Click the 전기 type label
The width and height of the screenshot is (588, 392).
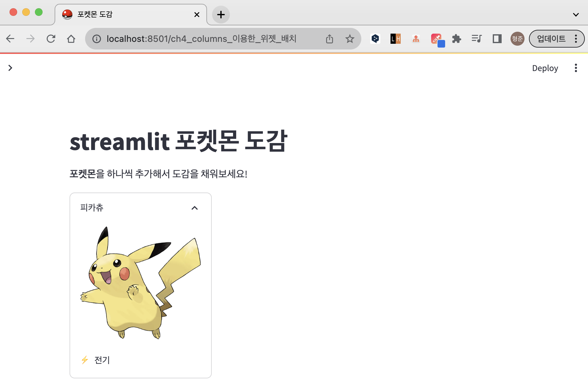click(102, 360)
